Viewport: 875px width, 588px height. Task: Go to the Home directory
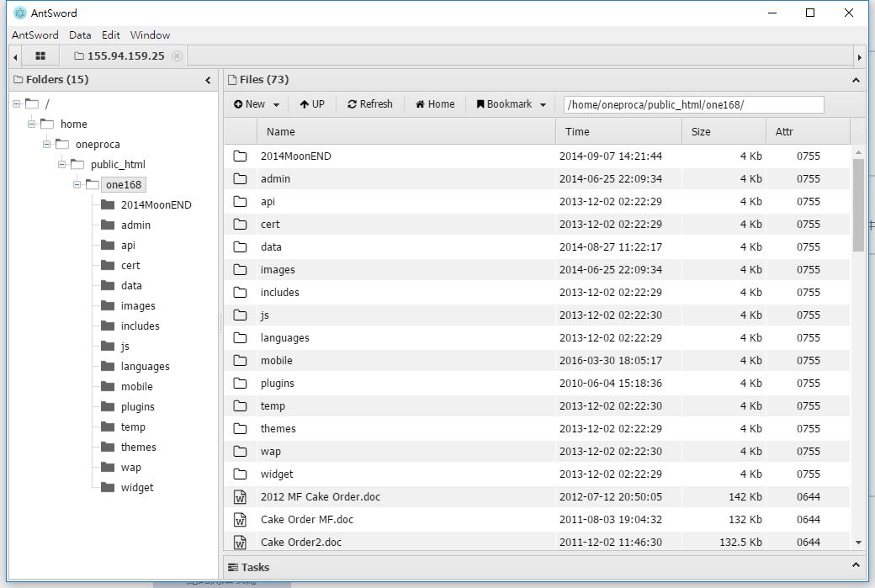[435, 104]
